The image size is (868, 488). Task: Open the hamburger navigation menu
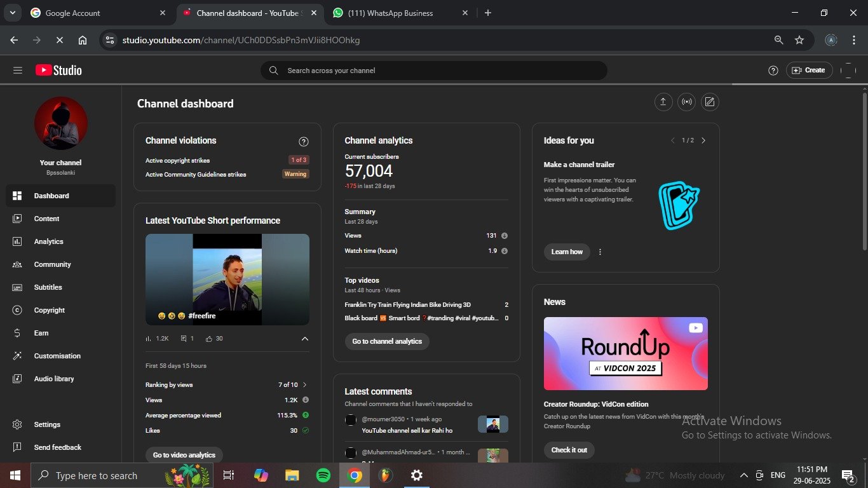click(x=18, y=71)
